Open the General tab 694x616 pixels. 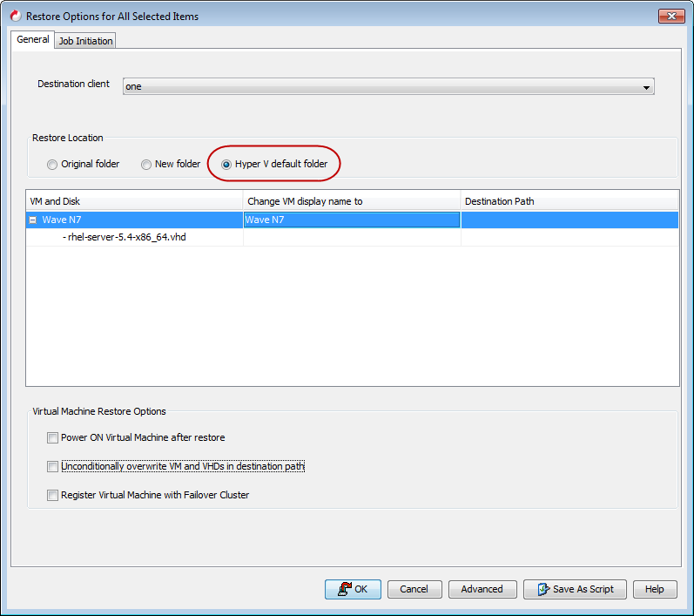point(33,40)
